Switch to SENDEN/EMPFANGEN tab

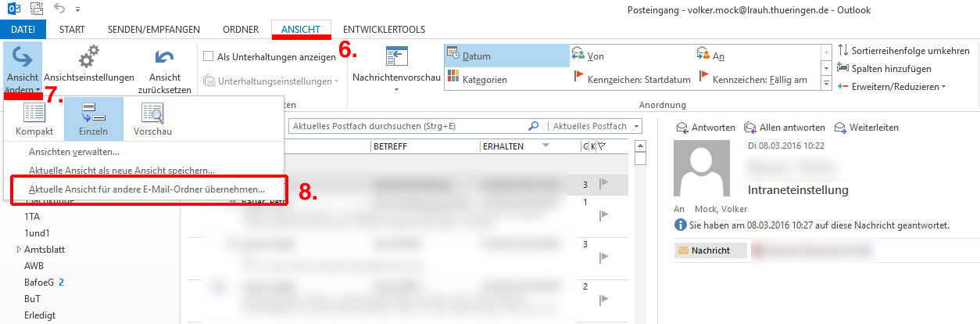tap(153, 30)
